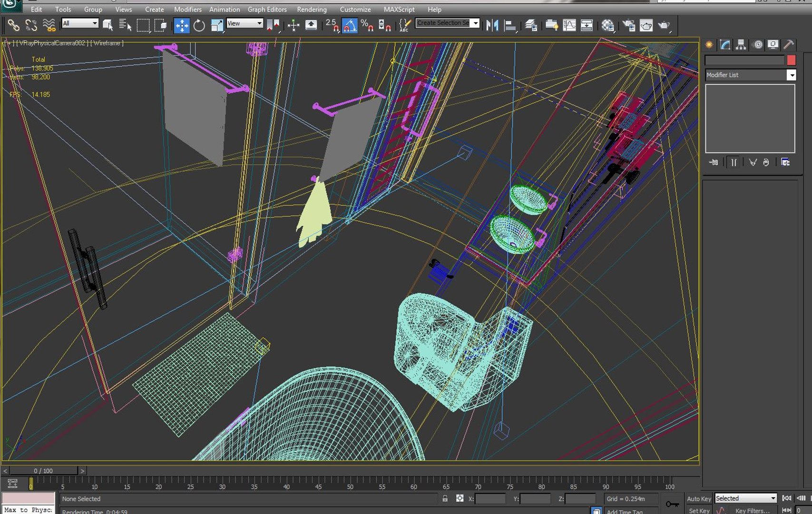Click the Auto Key button
The height and width of the screenshot is (514, 812).
click(699, 499)
